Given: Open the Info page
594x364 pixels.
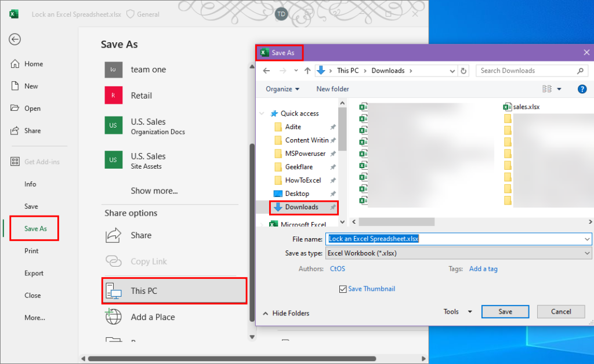Looking at the screenshot, I should point(30,184).
